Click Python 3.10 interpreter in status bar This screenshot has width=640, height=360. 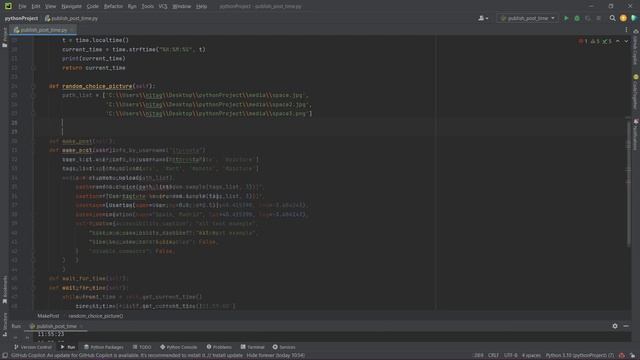pyautogui.click(x=580, y=356)
